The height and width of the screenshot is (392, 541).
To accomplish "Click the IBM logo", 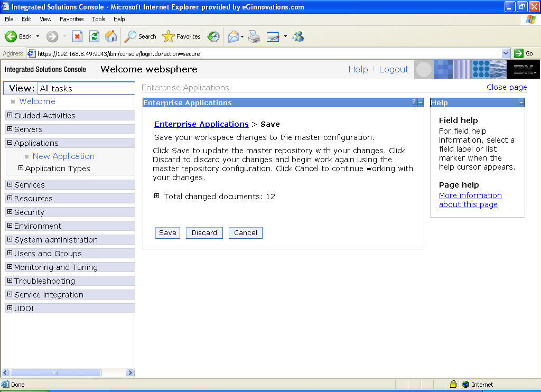I will (524, 69).
